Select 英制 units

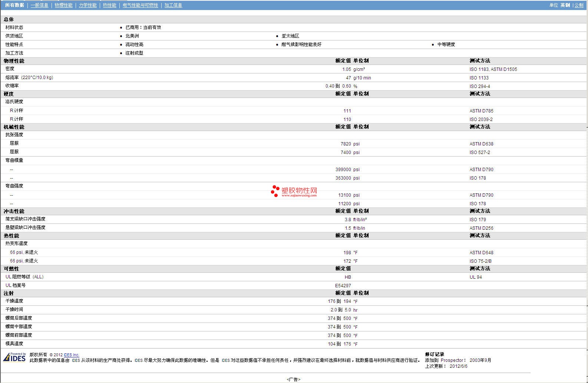point(565,5)
